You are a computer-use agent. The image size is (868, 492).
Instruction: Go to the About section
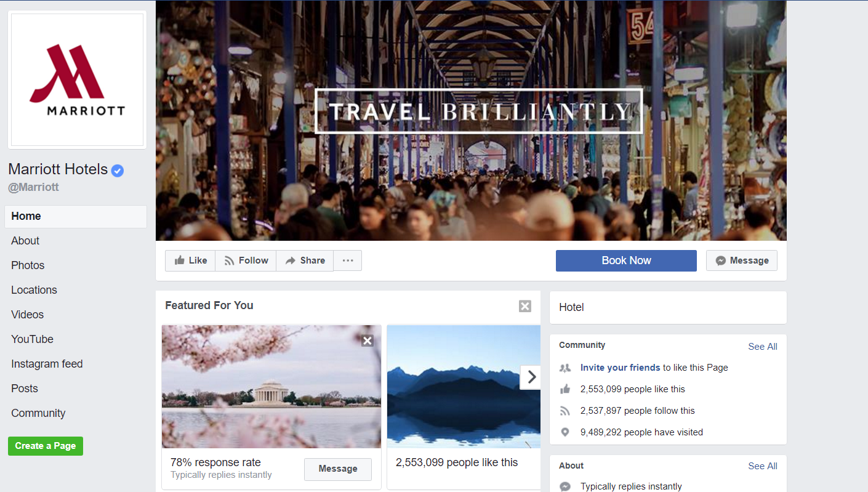click(x=25, y=241)
